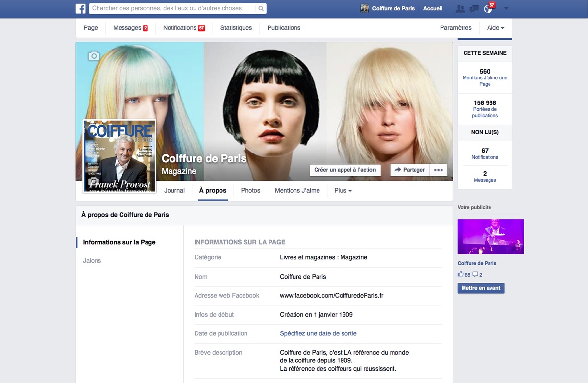
Task: Click the Partager button
Action: tap(410, 170)
